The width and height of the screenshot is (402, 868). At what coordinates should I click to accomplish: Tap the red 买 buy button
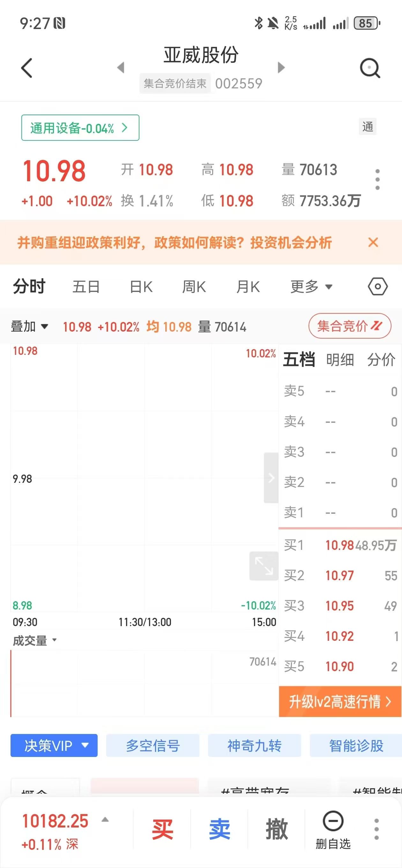(162, 829)
